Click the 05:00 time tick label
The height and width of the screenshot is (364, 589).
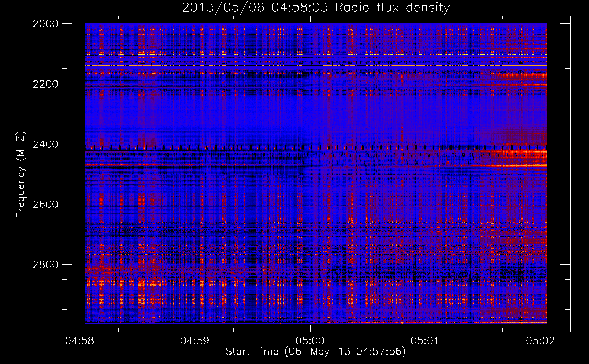[310, 341]
